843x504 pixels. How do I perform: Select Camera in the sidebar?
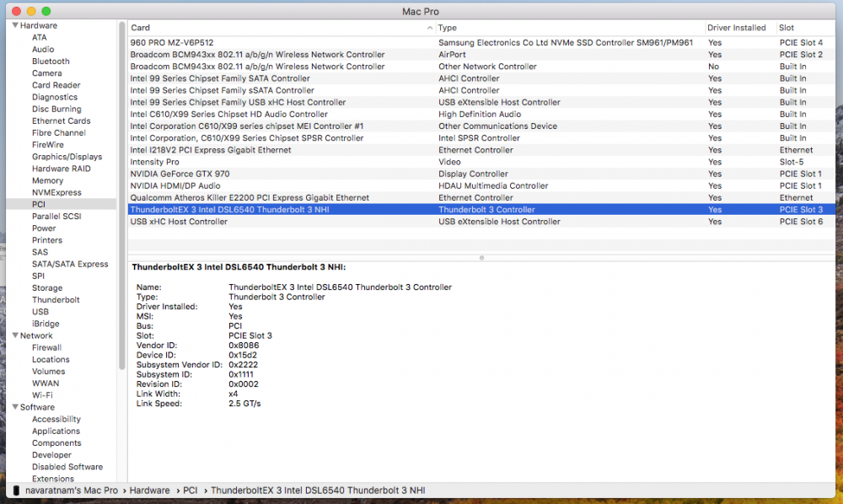click(x=46, y=73)
